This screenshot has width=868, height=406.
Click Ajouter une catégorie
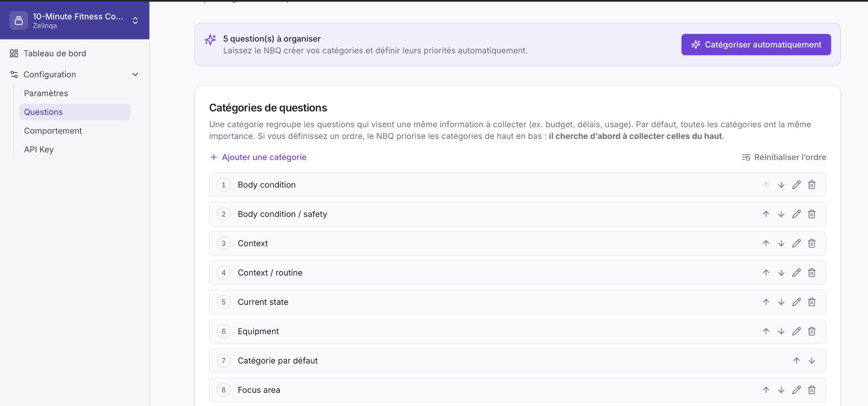coord(258,157)
